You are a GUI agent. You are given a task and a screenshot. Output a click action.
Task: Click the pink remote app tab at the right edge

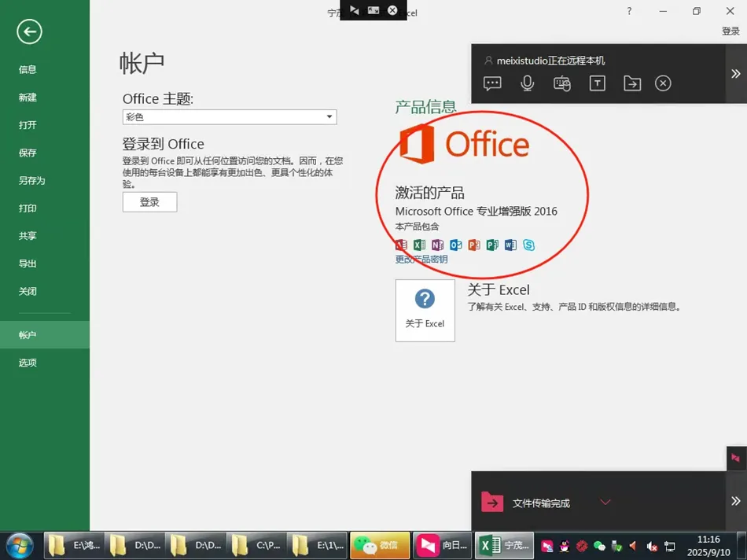[x=736, y=458]
